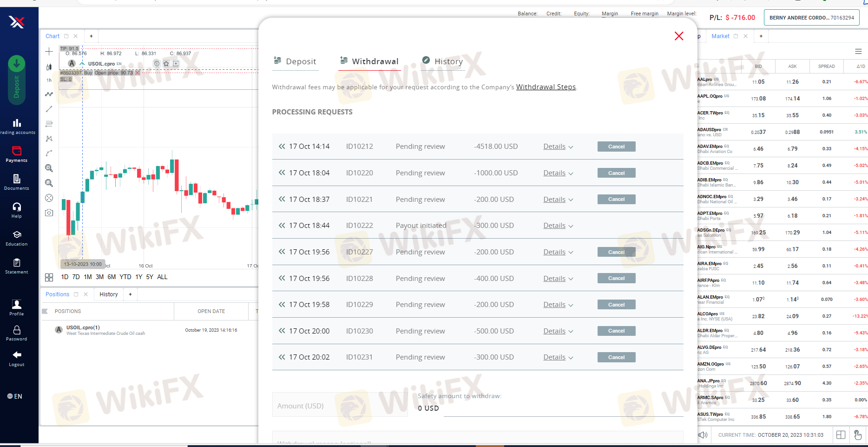Select trend line drawing tool
Image resolution: width=868 pixels, height=447 pixels.
pyautogui.click(x=49, y=109)
